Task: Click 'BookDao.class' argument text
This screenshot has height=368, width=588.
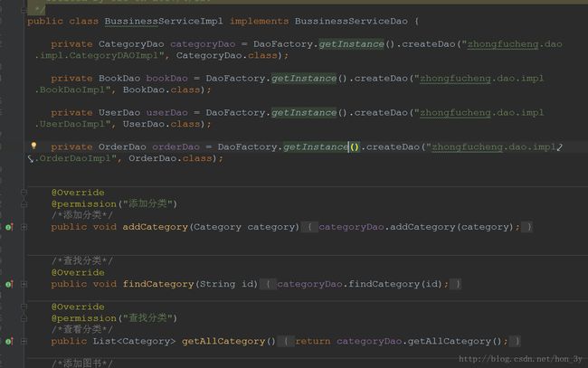Action: (161, 90)
